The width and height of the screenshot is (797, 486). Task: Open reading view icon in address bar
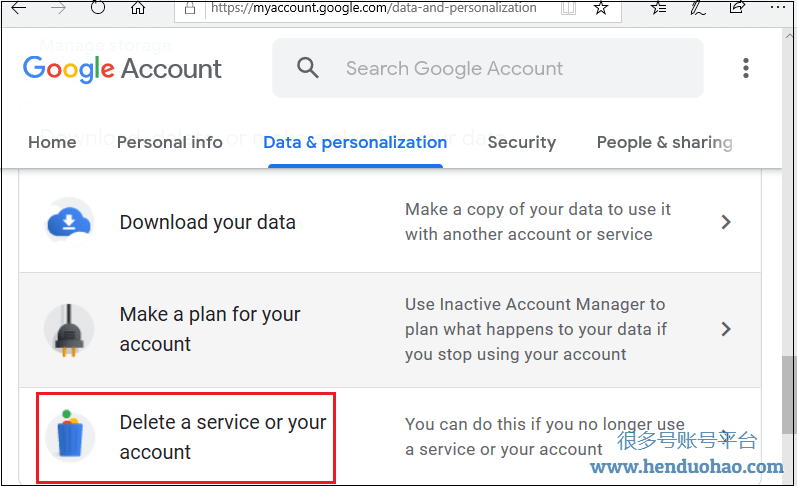[x=568, y=8]
